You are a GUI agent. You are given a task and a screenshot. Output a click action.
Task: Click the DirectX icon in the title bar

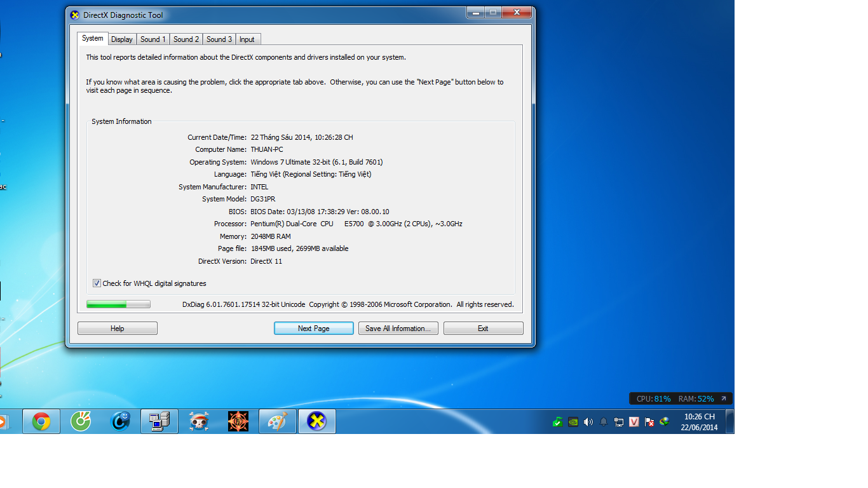75,15
